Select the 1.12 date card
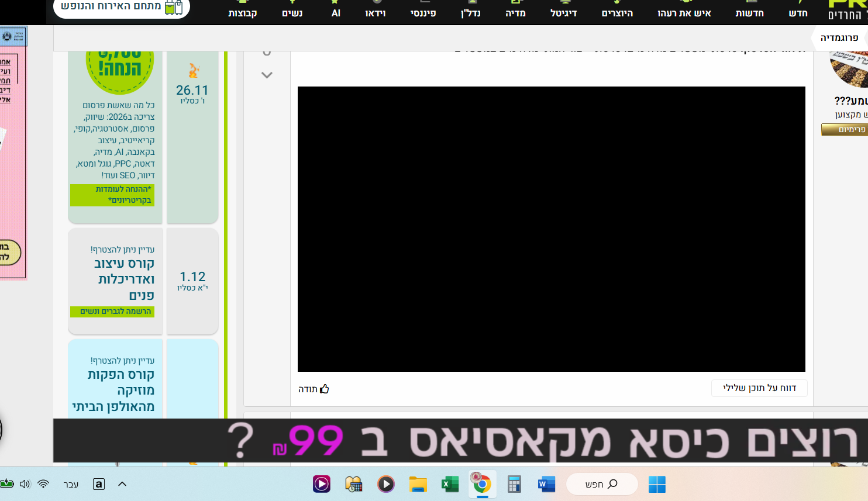Image resolution: width=868 pixels, height=501 pixels. point(192,281)
